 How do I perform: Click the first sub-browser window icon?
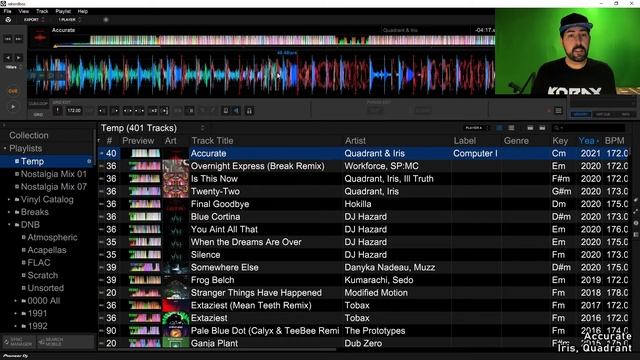pyautogui.click(x=530, y=128)
